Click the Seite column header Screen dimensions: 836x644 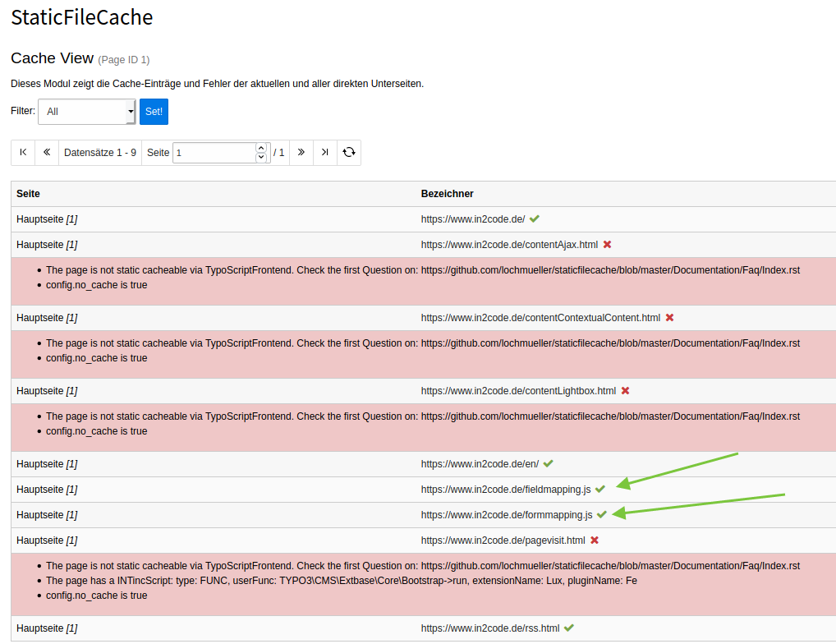click(x=28, y=194)
